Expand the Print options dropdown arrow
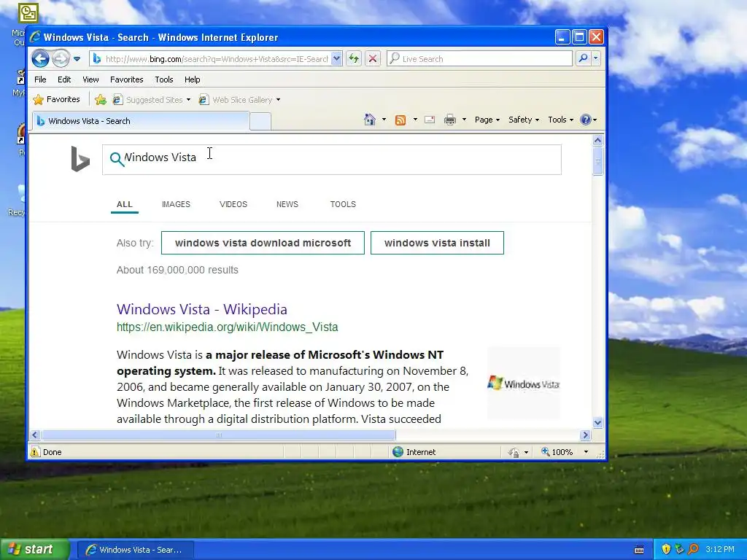The height and width of the screenshot is (560, 747). click(464, 120)
